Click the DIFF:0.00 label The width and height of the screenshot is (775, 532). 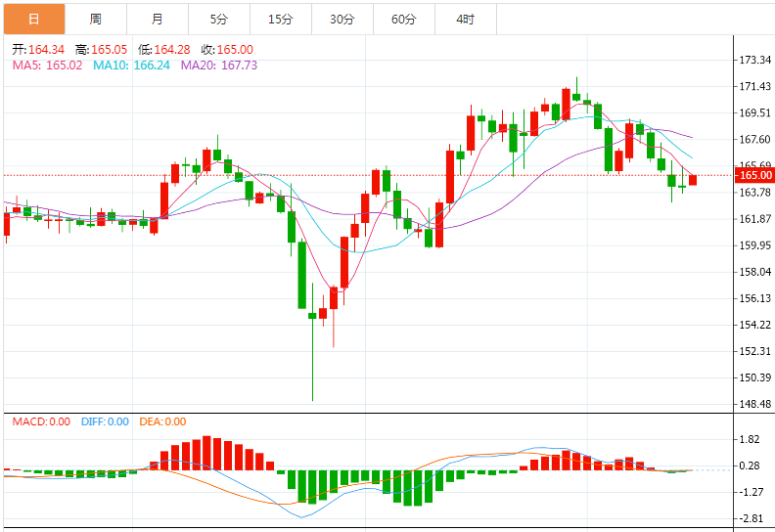[x=105, y=421]
